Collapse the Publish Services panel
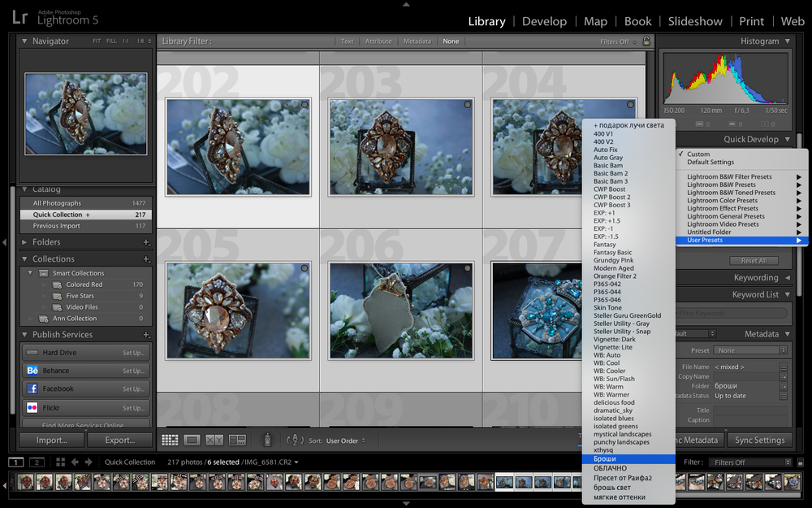 click(24, 335)
